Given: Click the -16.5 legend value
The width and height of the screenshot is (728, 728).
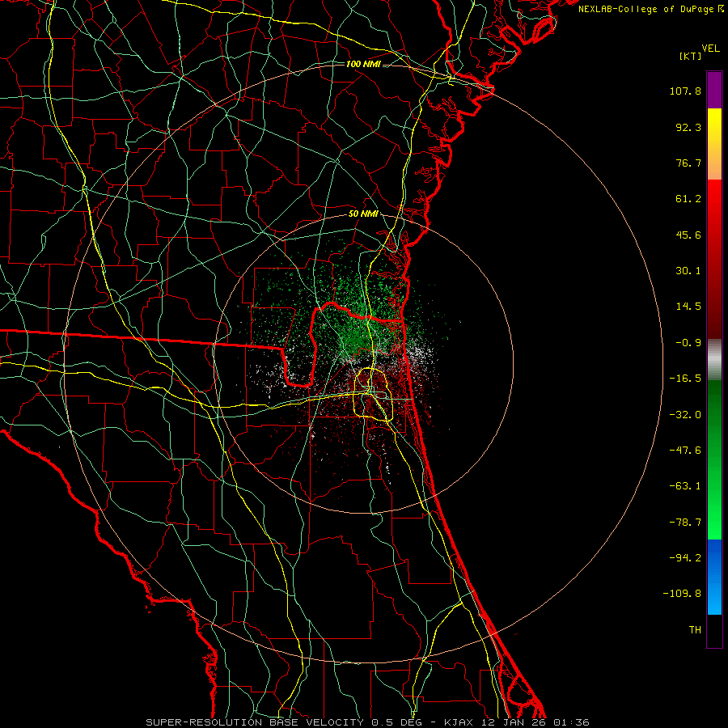Looking at the screenshot, I should click(x=685, y=379).
